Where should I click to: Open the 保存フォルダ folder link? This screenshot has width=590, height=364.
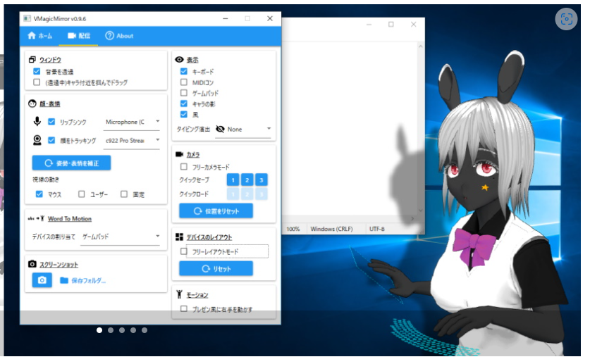[82, 280]
